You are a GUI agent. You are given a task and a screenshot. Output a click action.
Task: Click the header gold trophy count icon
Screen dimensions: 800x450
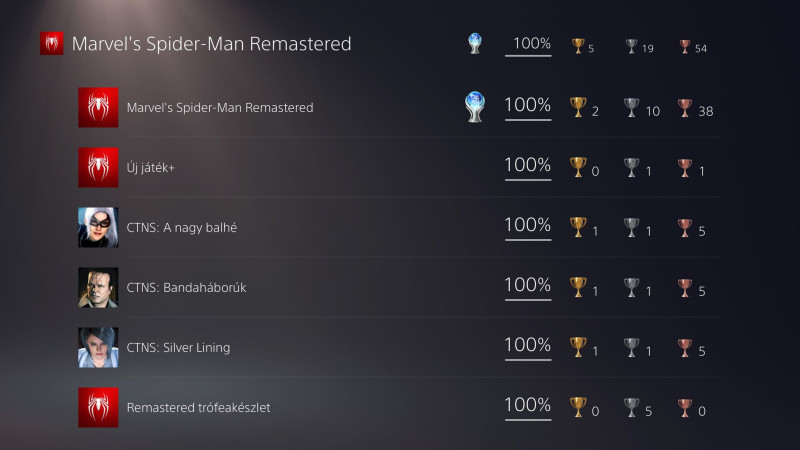[x=577, y=46]
